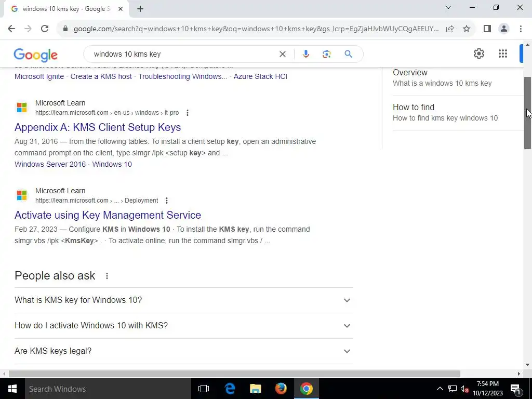
Task: Search by image with Google Lens
Action: pos(326,54)
